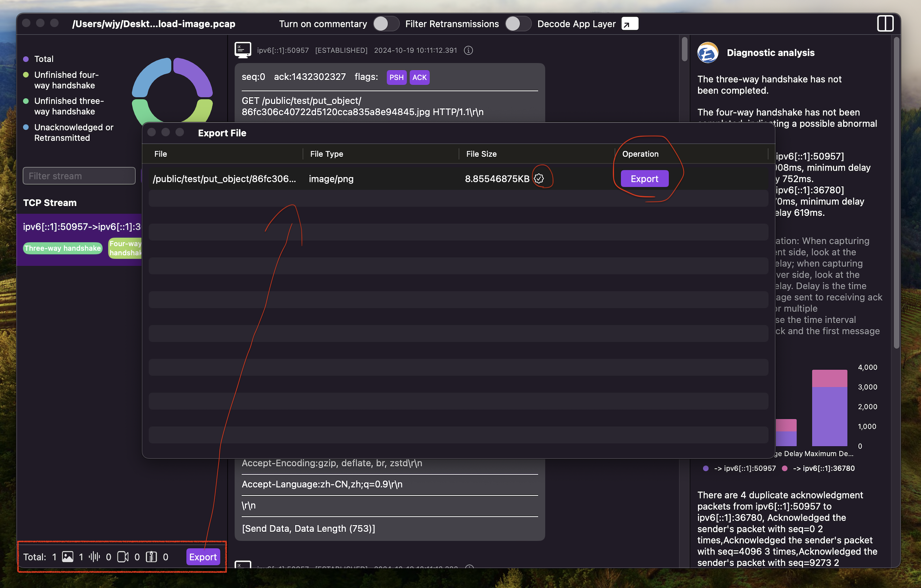Image resolution: width=921 pixels, height=588 pixels.
Task: Click the info circle icon next to timestamp
Action: (470, 50)
